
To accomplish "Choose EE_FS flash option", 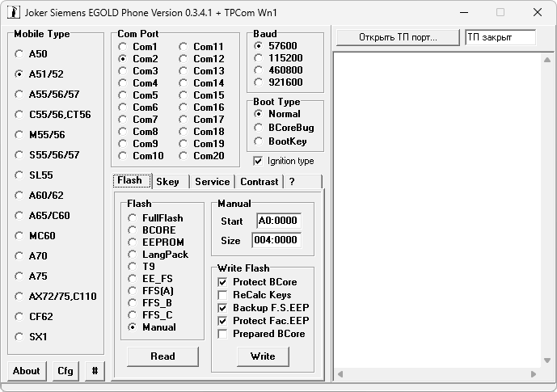I will [150, 279].
